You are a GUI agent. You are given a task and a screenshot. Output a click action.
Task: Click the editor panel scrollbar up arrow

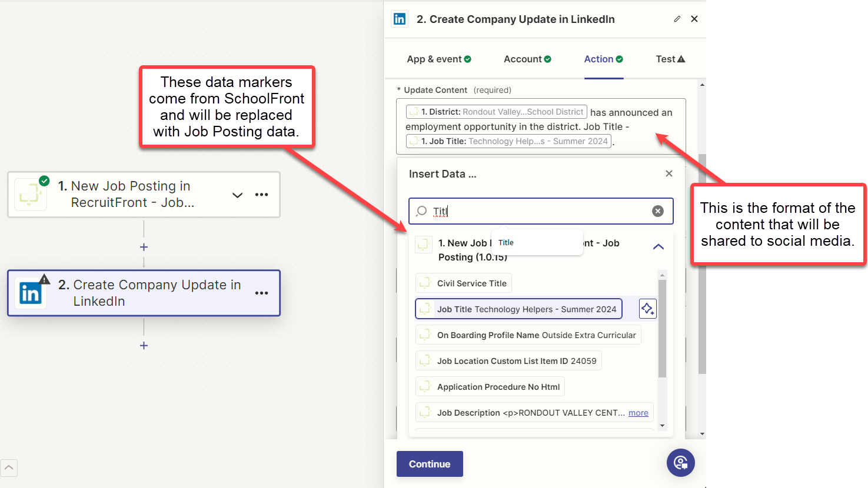701,85
